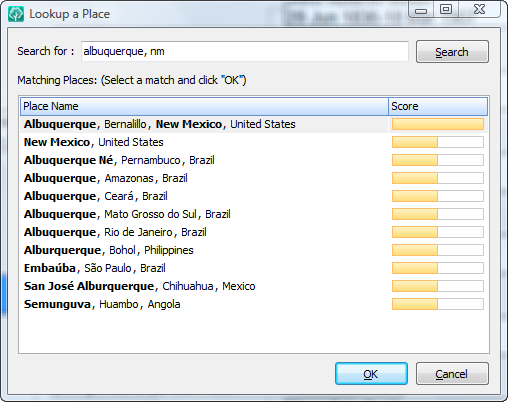Focus the Search for input field
Screen dimensions: 508x402
point(245,51)
